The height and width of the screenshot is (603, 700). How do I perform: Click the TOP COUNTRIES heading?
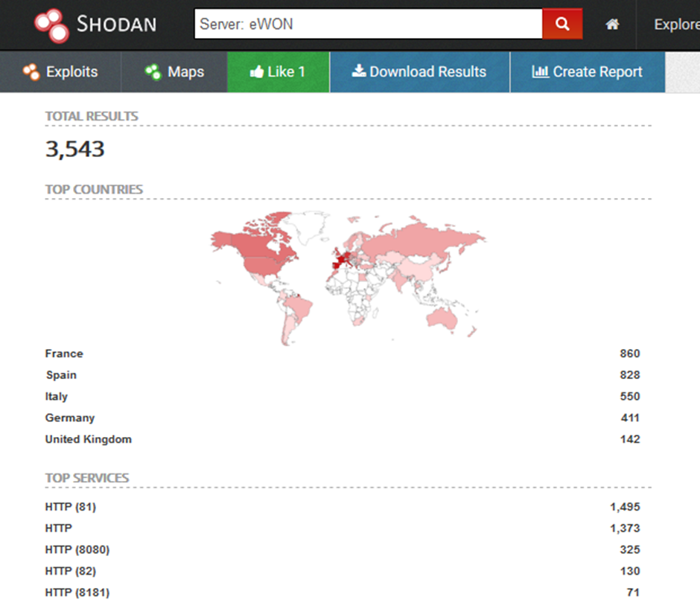click(x=94, y=189)
